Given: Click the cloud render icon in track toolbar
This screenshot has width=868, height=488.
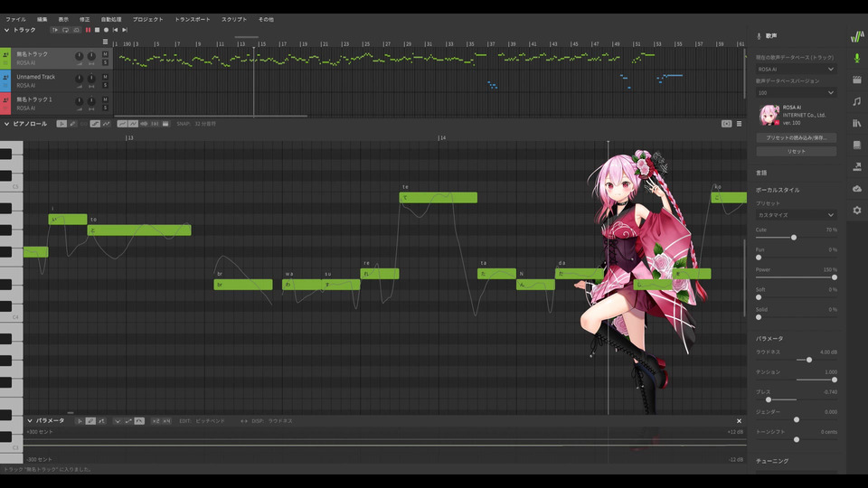Looking at the screenshot, I should [76, 30].
